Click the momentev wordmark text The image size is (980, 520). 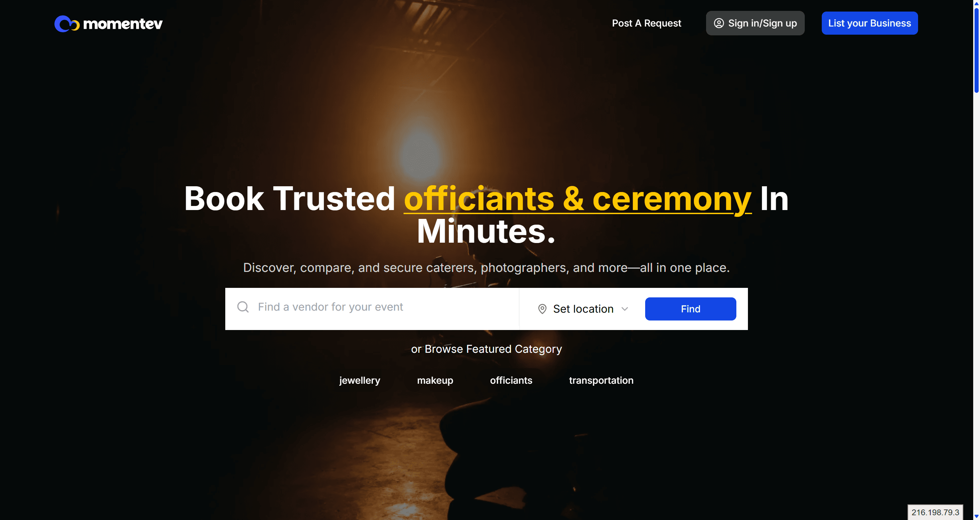[x=122, y=24]
